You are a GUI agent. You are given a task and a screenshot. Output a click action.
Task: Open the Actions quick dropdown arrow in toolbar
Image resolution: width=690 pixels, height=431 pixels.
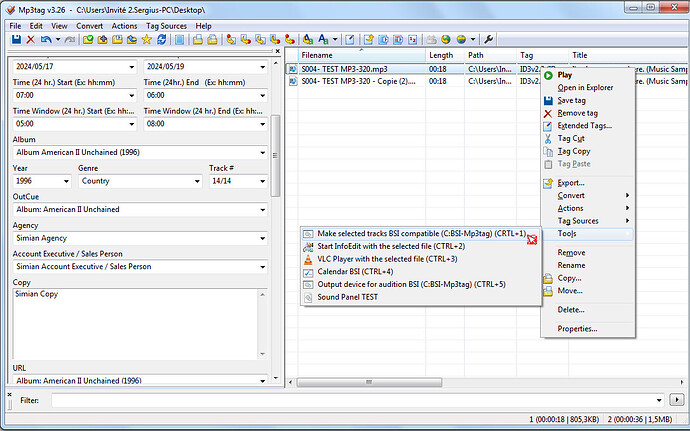coord(335,40)
